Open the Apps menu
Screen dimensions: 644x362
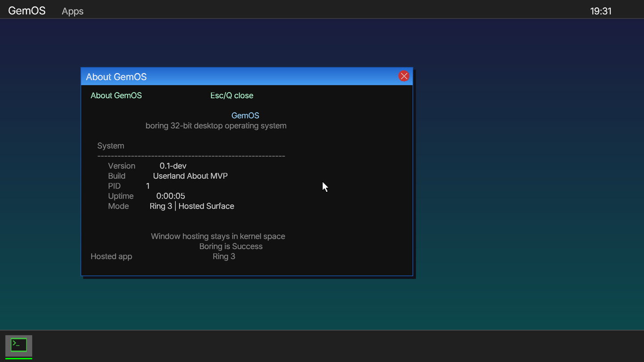click(x=72, y=11)
